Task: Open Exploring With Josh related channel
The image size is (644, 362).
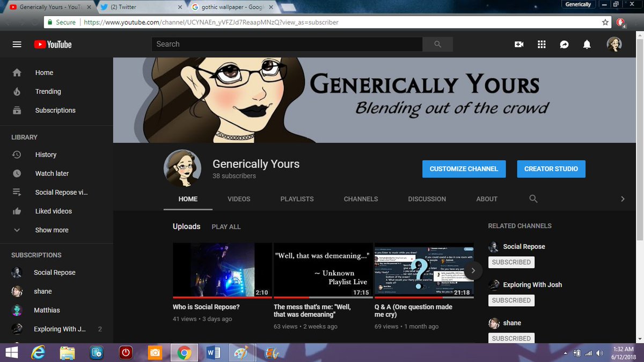Action: point(532,285)
